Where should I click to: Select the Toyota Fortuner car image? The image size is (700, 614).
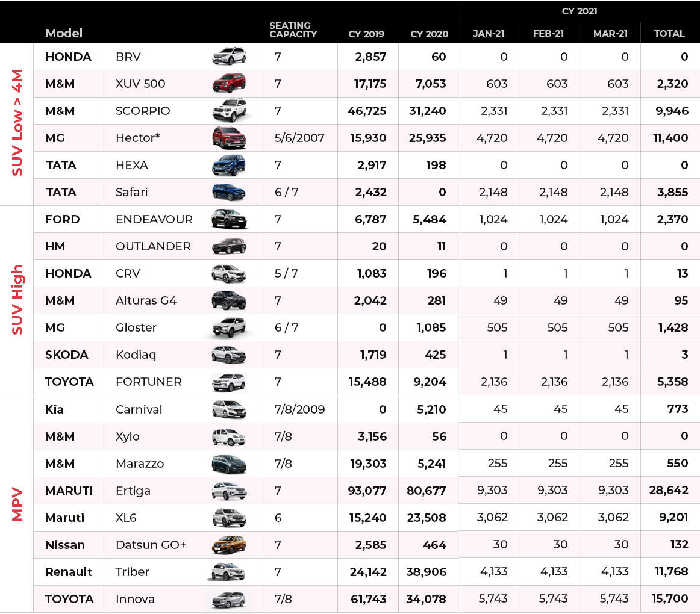pyautogui.click(x=229, y=382)
